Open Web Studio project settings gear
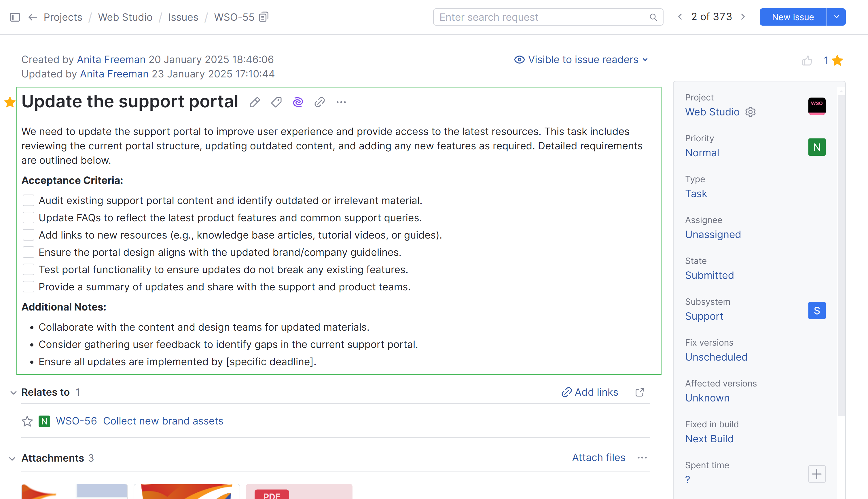The image size is (868, 499). point(751,112)
